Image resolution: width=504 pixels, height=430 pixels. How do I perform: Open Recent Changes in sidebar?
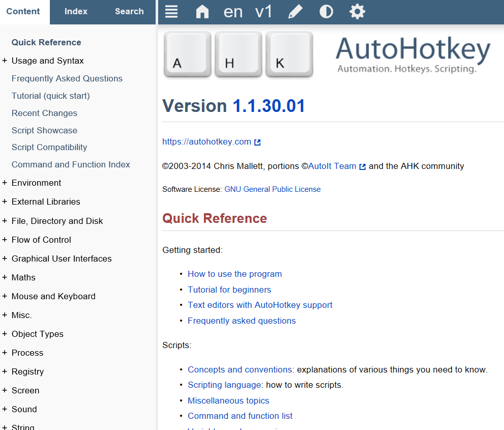[x=44, y=113]
